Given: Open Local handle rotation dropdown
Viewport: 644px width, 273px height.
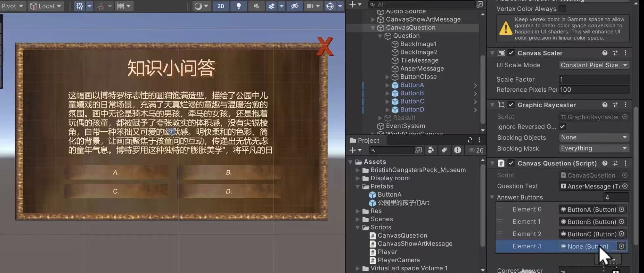Looking at the screenshot, I should pyautogui.click(x=46, y=6).
